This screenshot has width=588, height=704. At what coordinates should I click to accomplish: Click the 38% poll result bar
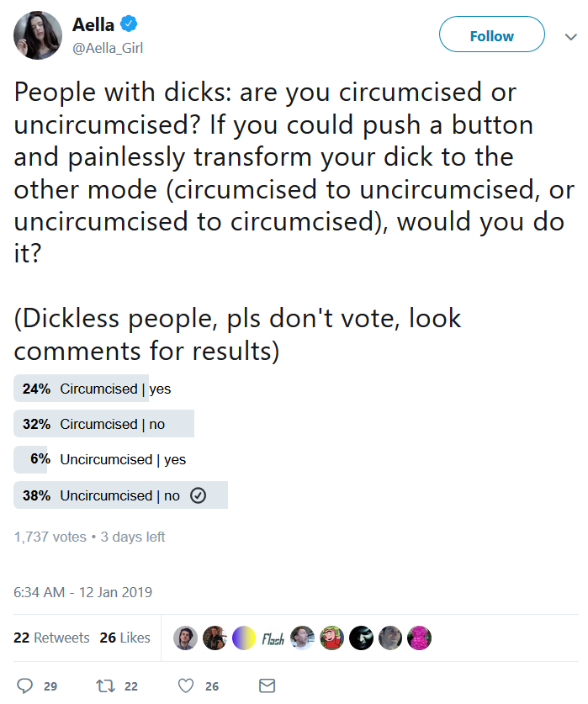coord(120,495)
